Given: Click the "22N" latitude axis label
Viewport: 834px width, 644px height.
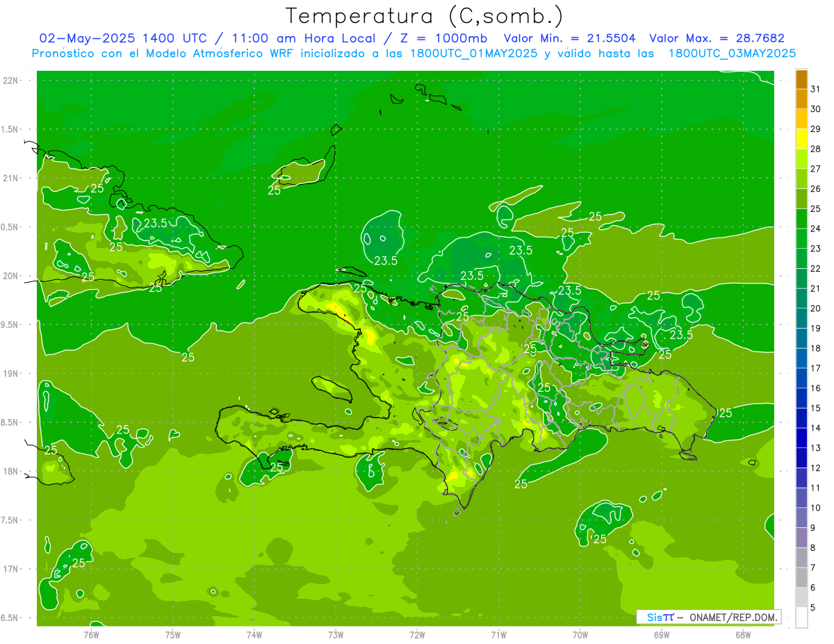Looking at the screenshot, I should coord(11,81).
